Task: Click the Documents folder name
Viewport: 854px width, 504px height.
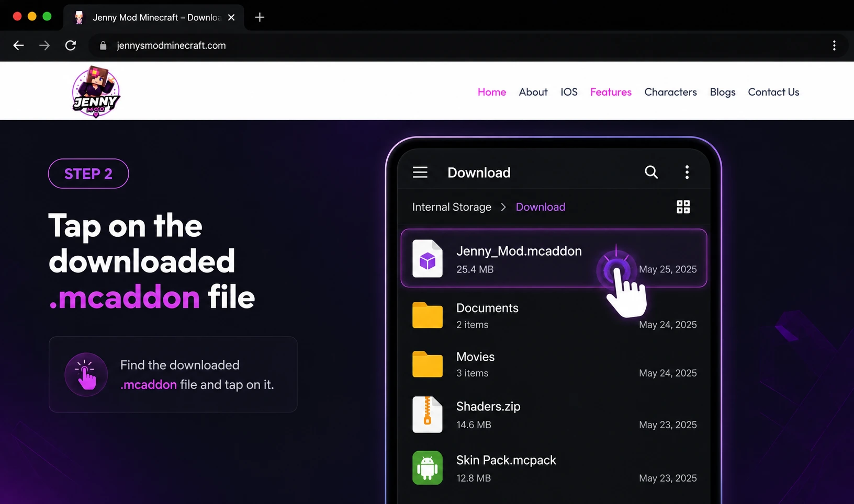Action: point(487,308)
